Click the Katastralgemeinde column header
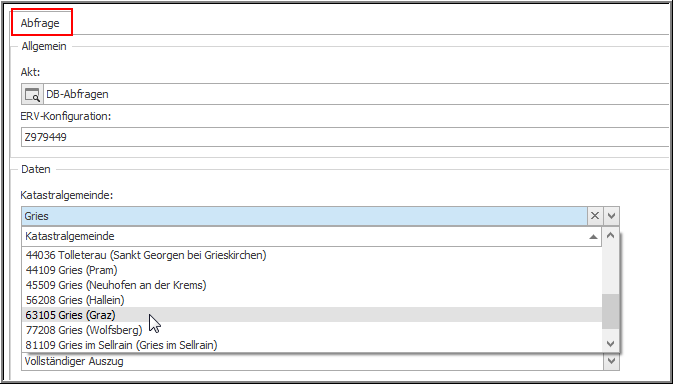The width and height of the screenshot is (673, 384). coord(312,236)
